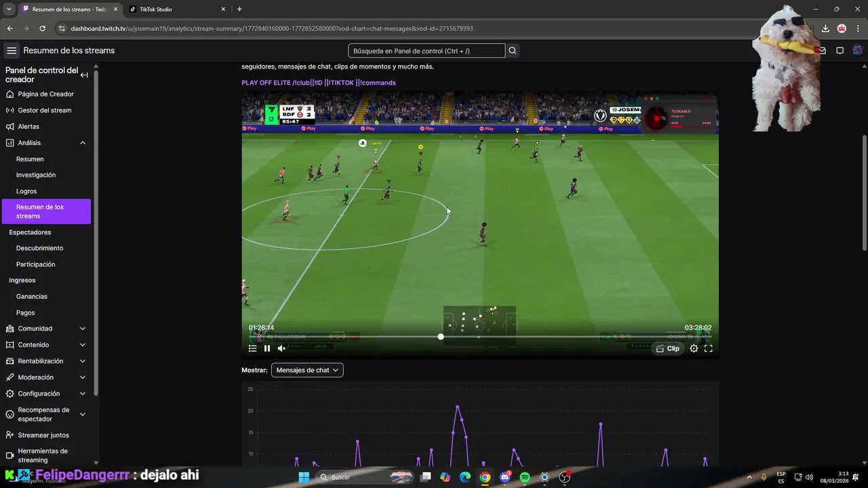Open Gestor del stream

[x=45, y=110]
